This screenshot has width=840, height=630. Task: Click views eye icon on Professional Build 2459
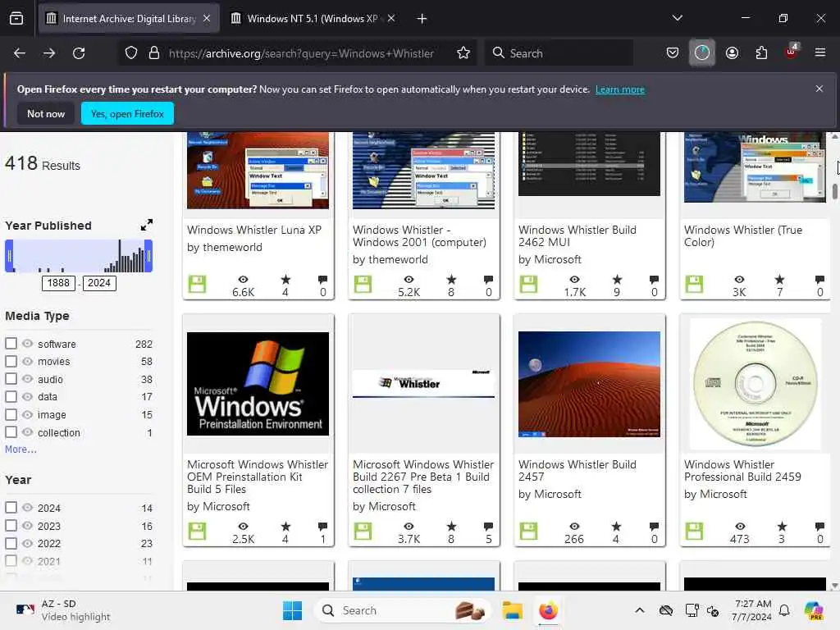point(740,526)
